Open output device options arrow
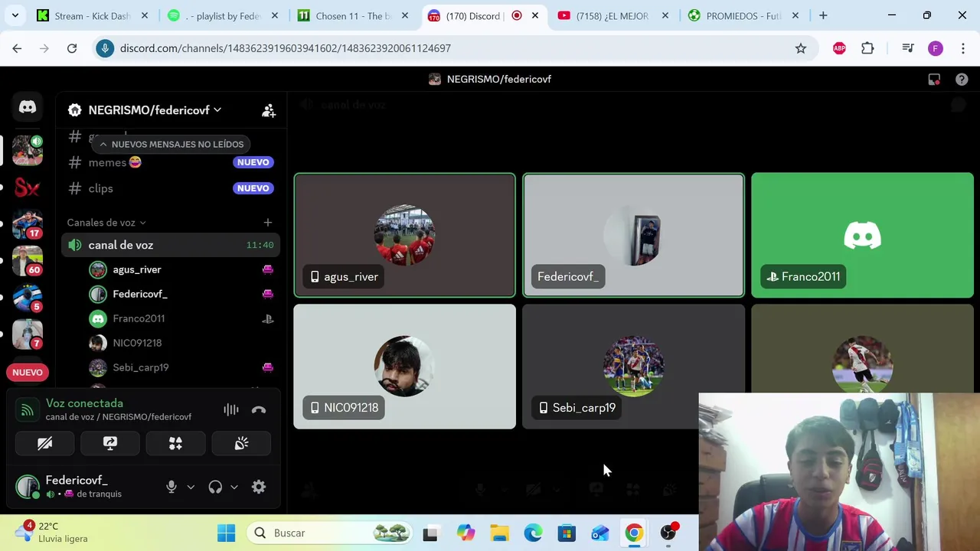Viewport: 980px width, 551px height. click(234, 487)
